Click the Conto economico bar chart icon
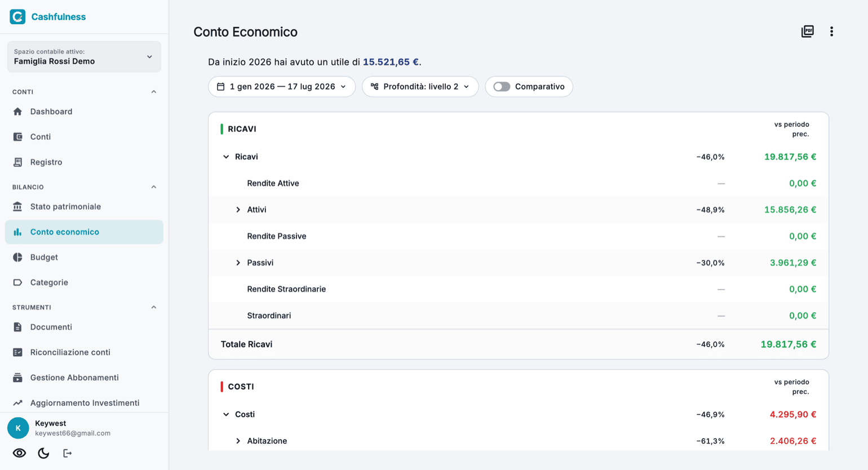Image resolution: width=868 pixels, height=470 pixels. pos(17,232)
